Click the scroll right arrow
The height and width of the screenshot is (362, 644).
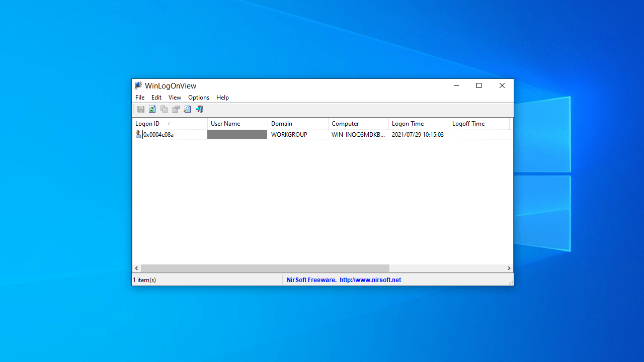tap(509, 268)
